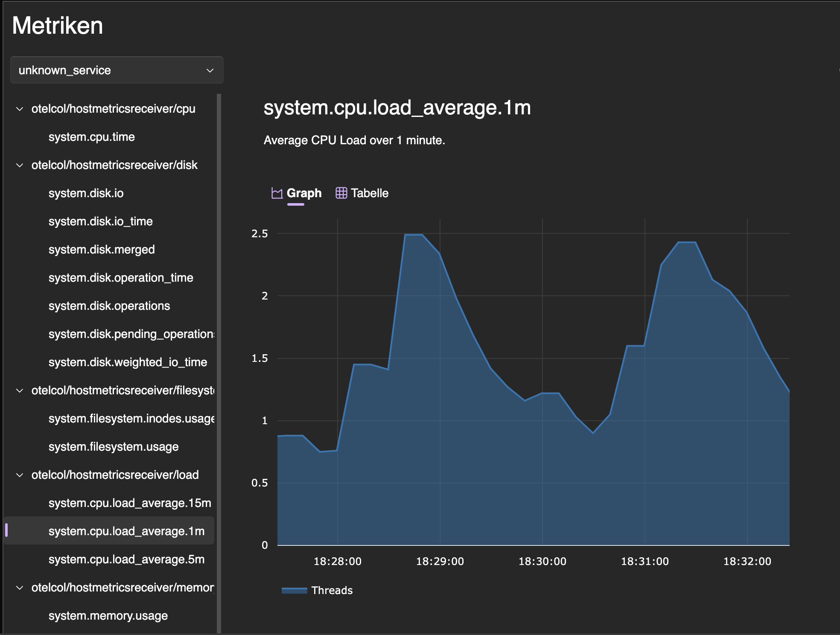Select system.disk.operation_time metric
Viewport: 840px width, 635px height.
coord(121,278)
